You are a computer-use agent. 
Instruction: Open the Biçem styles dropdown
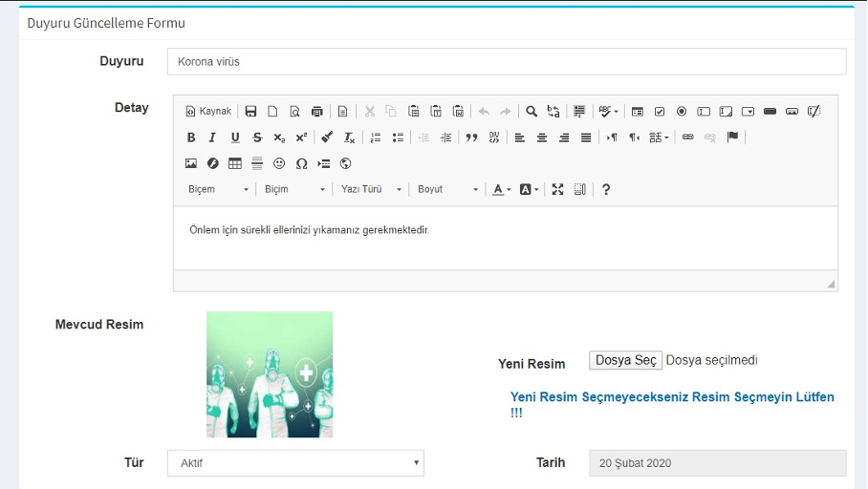pos(218,189)
